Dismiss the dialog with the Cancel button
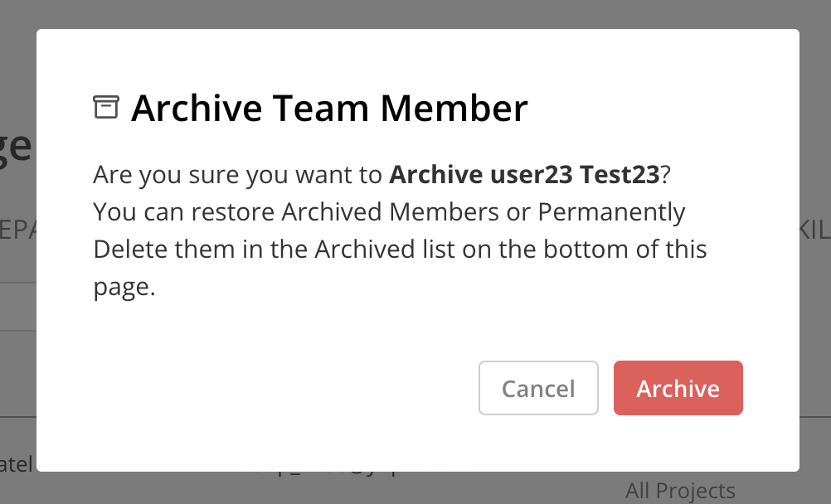831x504 pixels. coord(538,388)
